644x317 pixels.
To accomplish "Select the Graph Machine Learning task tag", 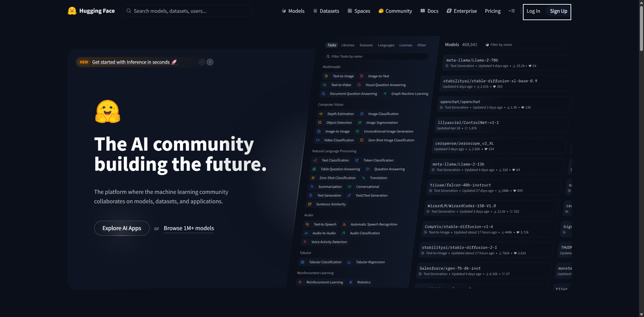I will click(x=406, y=94).
